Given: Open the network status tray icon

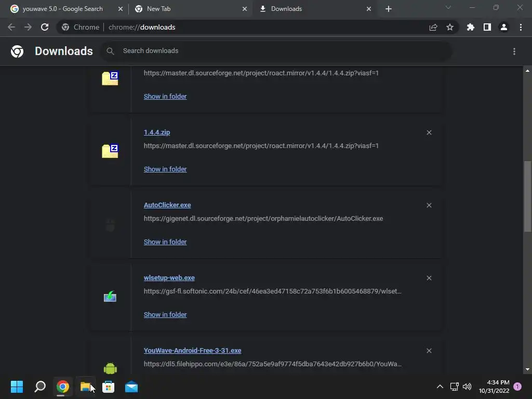Looking at the screenshot, I should (x=454, y=387).
